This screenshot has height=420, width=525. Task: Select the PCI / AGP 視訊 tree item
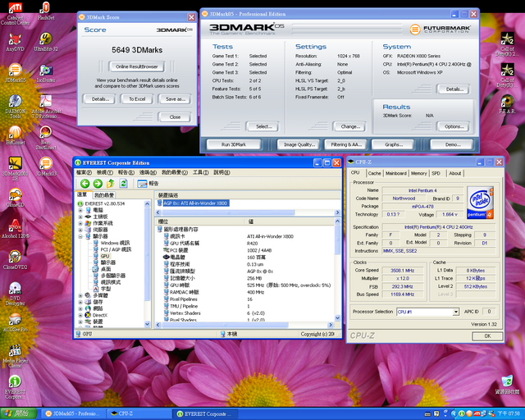(116, 249)
